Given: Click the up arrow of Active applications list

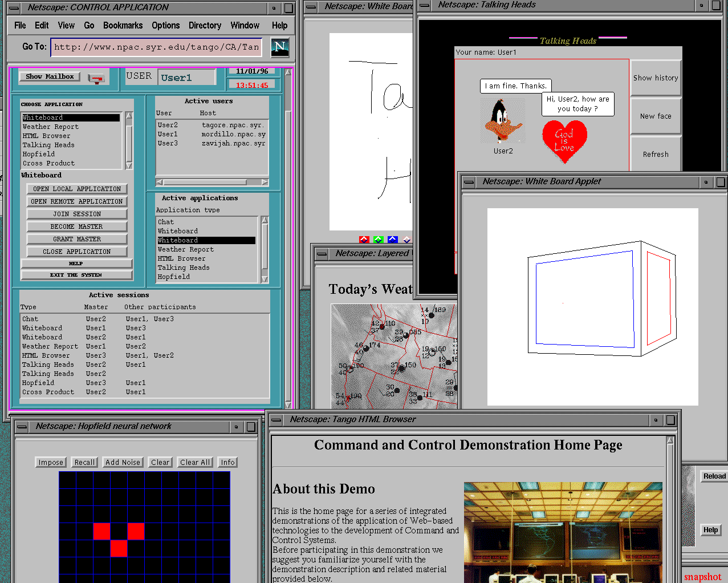Looking at the screenshot, I should (265, 220).
